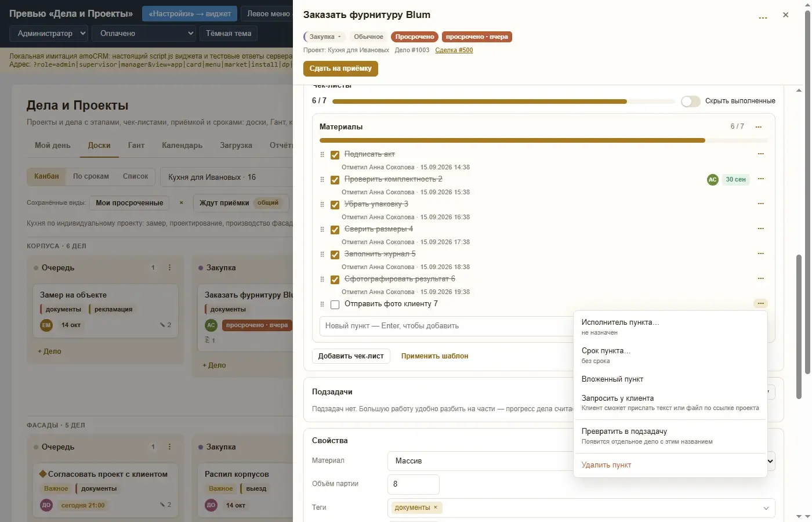Screen dimensions: 812x522
Task: Uncheck «Подписать акт» checklist item
Action: [x=335, y=155]
